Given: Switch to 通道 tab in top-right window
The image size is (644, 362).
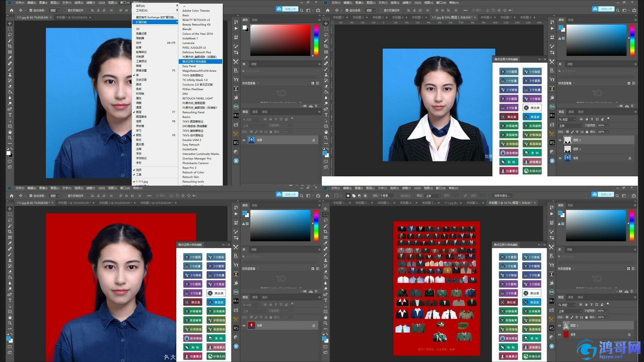Looking at the screenshot, I should click(571, 112).
